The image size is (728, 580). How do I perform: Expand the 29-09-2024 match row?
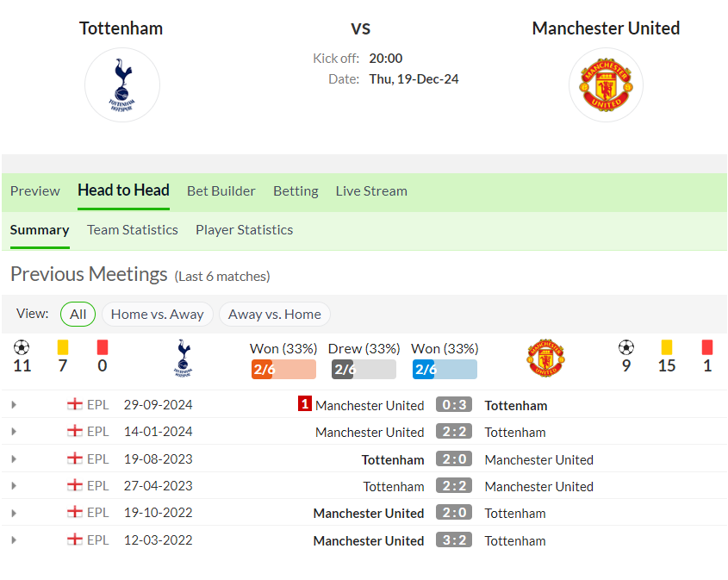tap(14, 405)
